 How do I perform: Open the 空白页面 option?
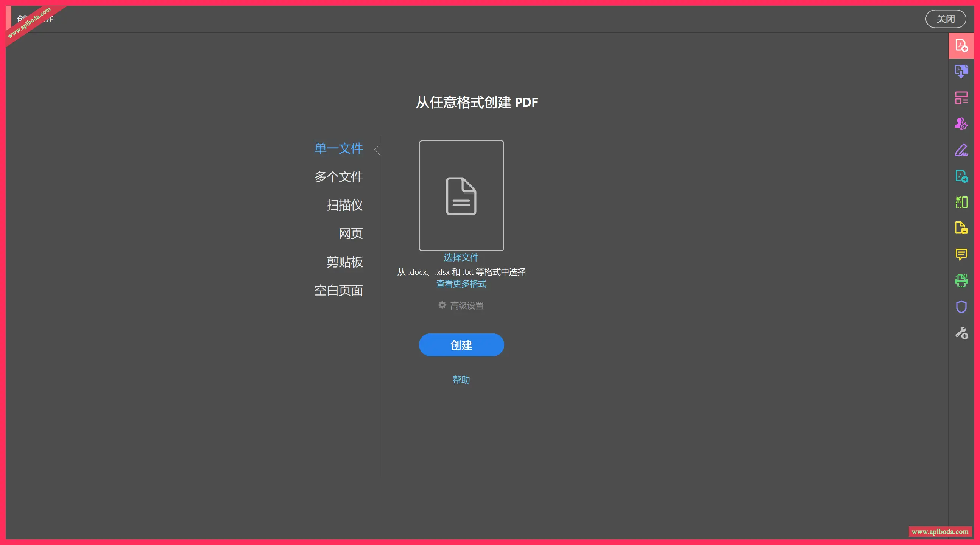[338, 291]
